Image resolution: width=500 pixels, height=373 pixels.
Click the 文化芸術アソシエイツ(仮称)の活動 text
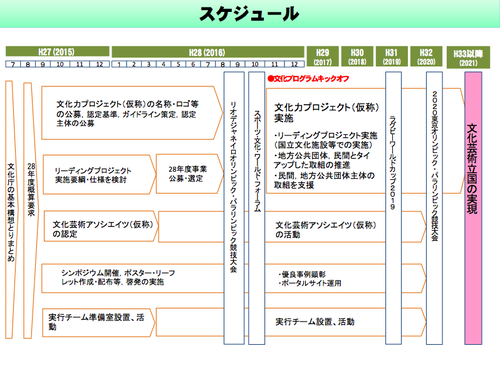pos(325,230)
